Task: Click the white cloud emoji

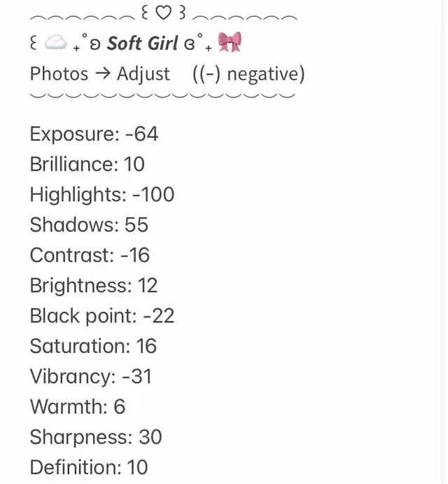Action: pyautogui.click(x=55, y=42)
